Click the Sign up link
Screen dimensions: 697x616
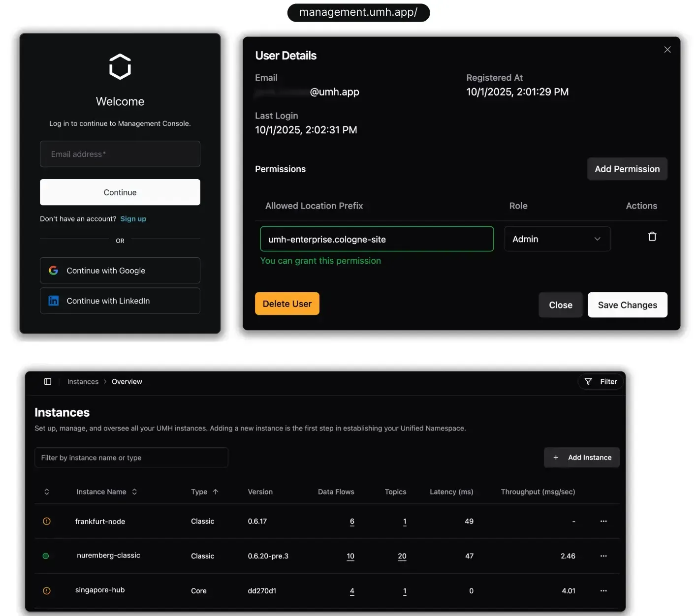pyautogui.click(x=133, y=219)
